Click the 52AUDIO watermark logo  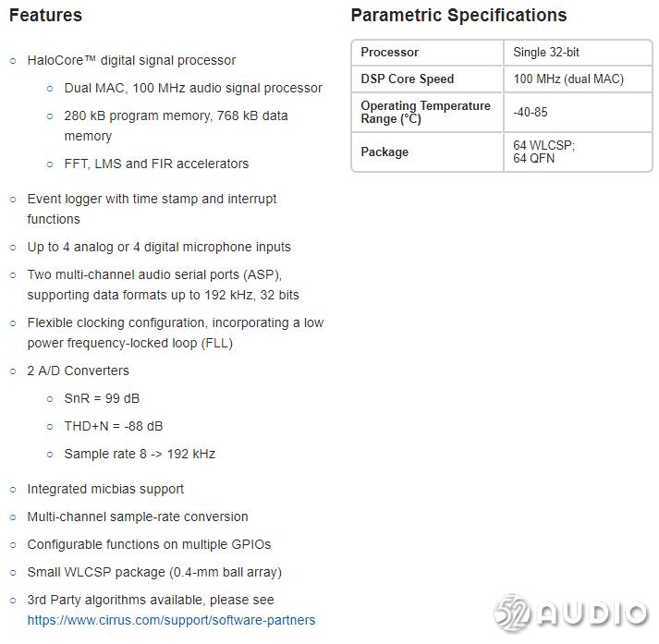570,614
